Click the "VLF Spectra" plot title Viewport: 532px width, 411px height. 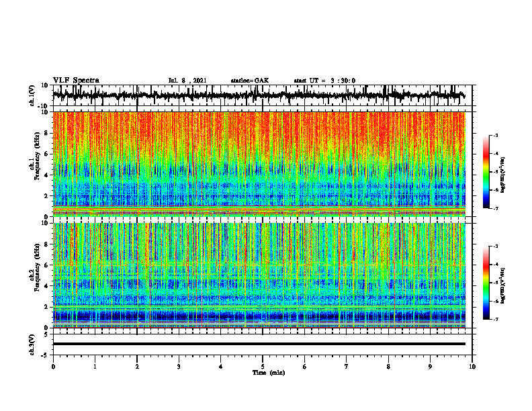[x=76, y=80]
